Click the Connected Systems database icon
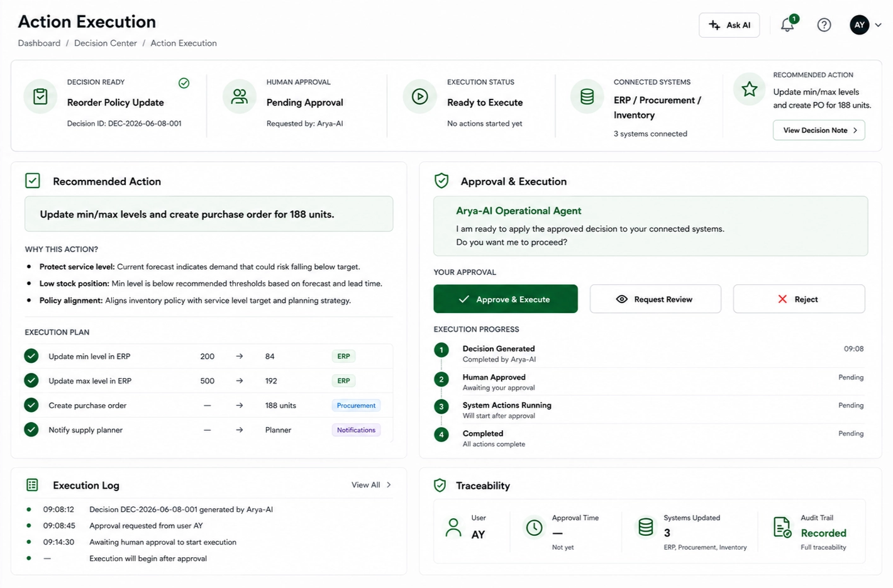Viewport: 893px width, 588px height. (x=587, y=97)
